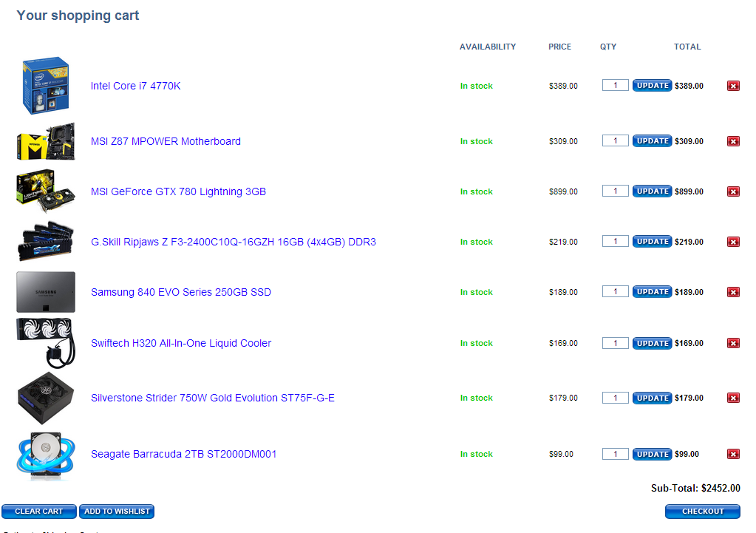Open the Seagate Barracuda hard drive image
This screenshot has height=533, width=756.
[46, 455]
